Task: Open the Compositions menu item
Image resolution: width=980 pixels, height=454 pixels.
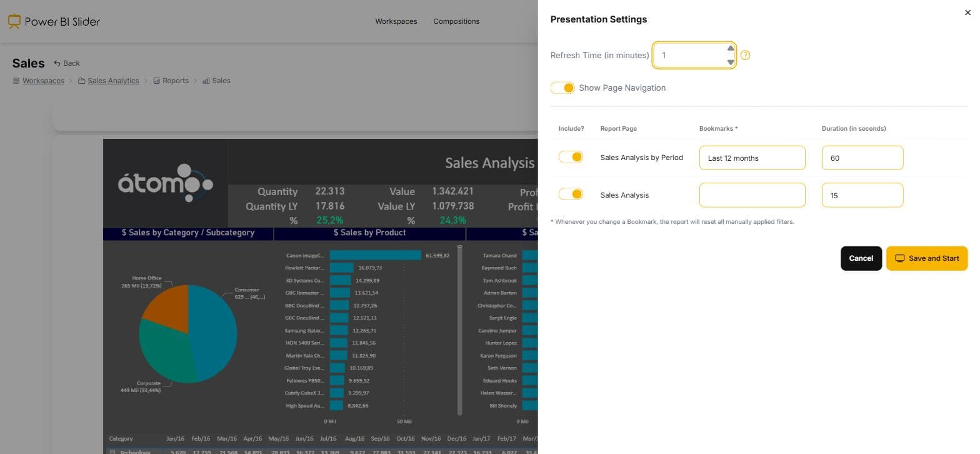Action: pyautogui.click(x=456, y=21)
